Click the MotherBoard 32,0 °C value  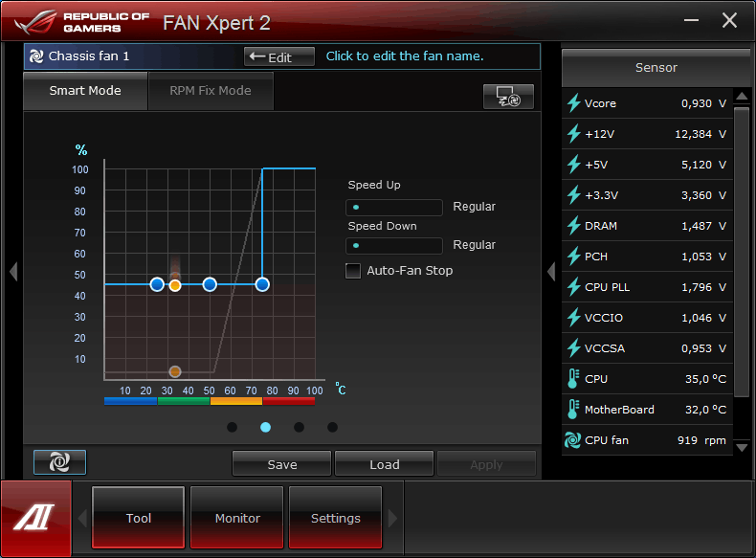[706, 410]
